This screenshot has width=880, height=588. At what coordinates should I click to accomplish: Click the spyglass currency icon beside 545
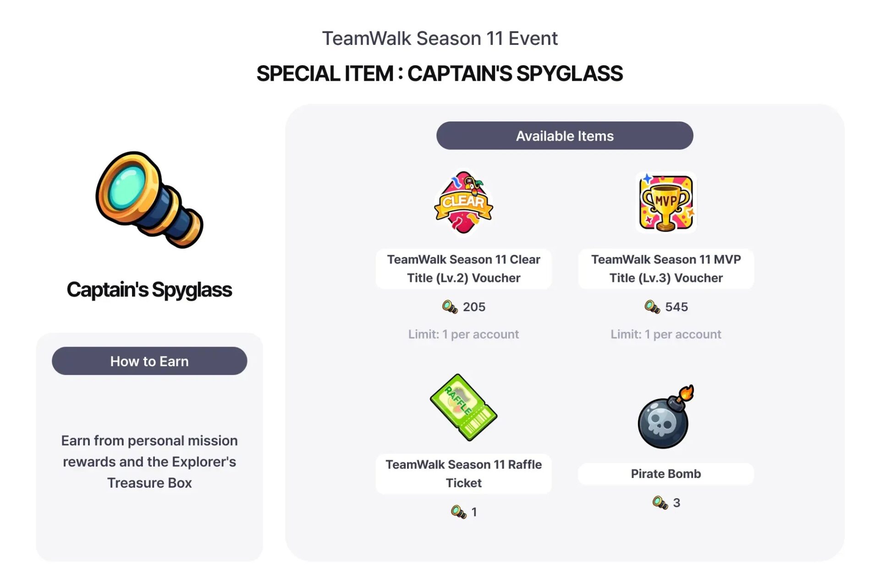[x=652, y=307]
